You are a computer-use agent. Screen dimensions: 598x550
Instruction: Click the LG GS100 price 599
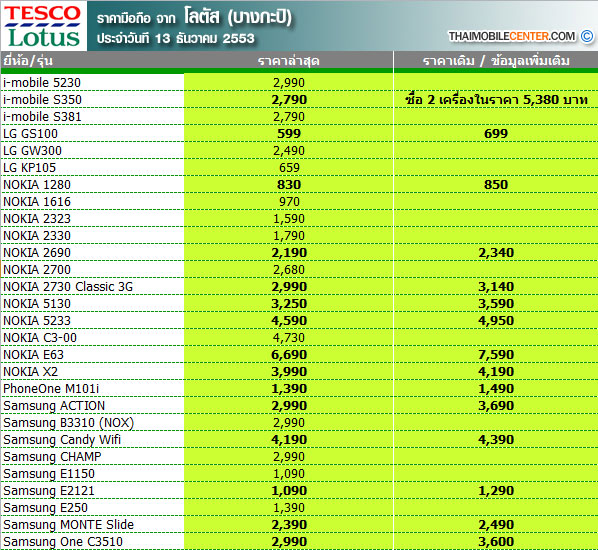pos(289,133)
